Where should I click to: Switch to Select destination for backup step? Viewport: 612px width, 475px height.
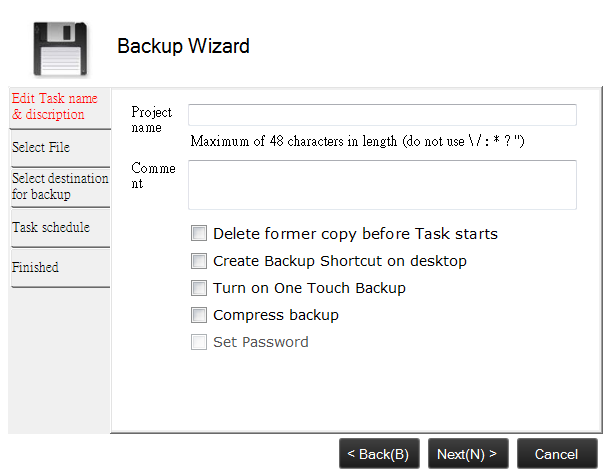pos(59,186)
